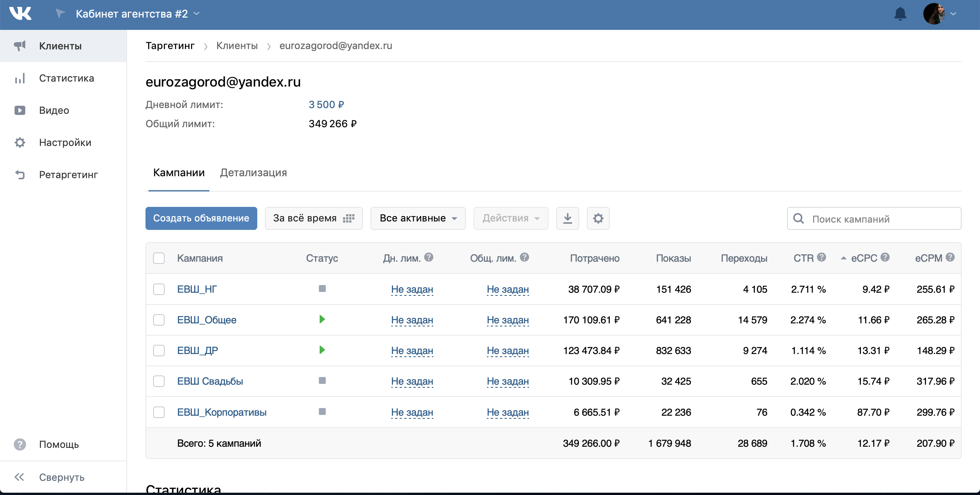Select the Кампании tab
This screenshot has height=495, width=980.
pos(179,173)
